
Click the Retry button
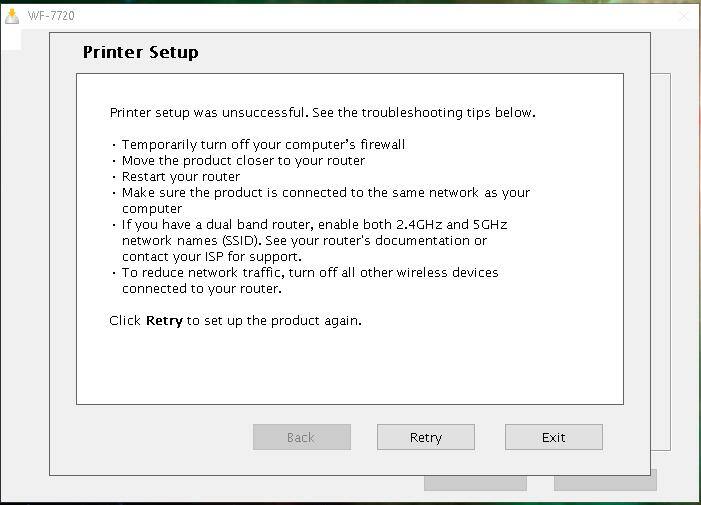coord(425,437)
